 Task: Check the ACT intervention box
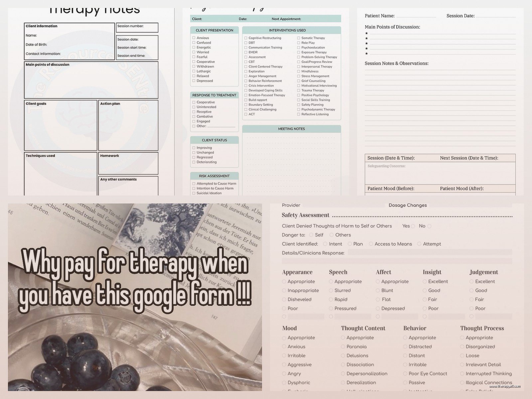pyautogui.click(x=246, y=114)
